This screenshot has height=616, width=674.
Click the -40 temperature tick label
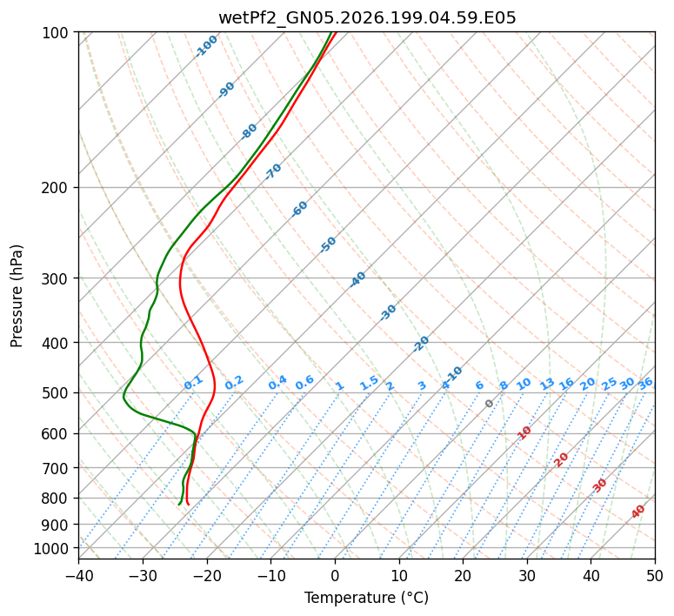click(78, 575)
